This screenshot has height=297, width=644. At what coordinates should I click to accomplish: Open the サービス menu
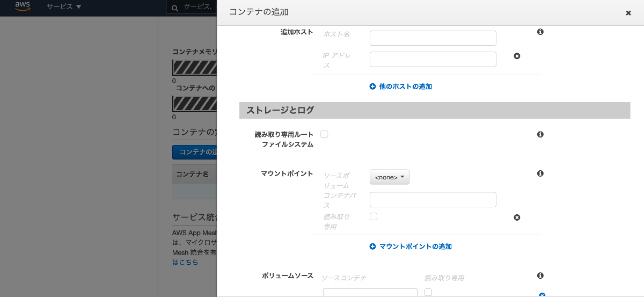(64, 6)
